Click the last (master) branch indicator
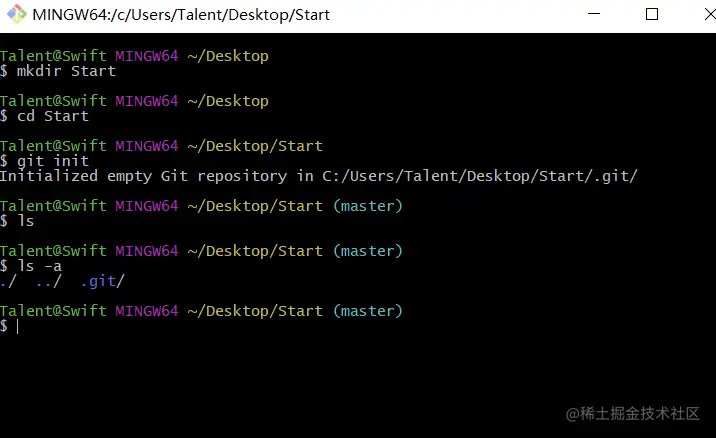716x438 pixels. click(368, 311)
